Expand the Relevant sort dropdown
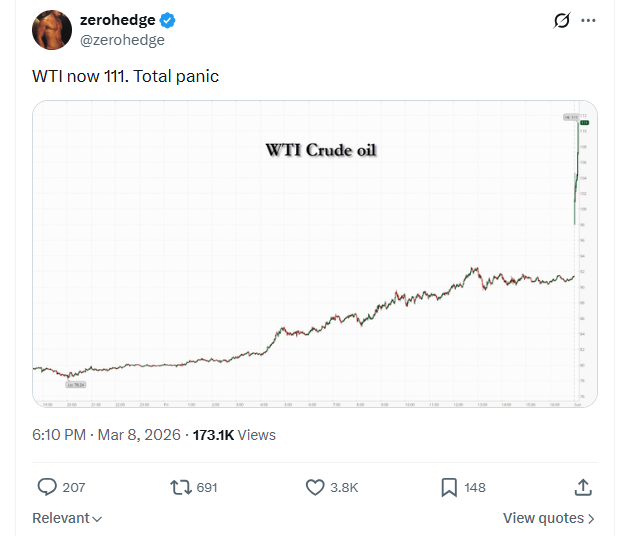 point(67,518)
